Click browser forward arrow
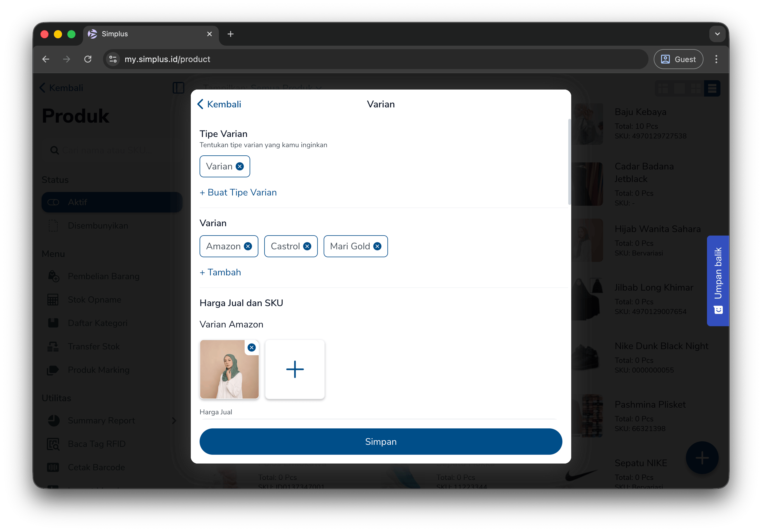This screenshot has width=762, height=532. pyautogui.click(x=67, y=59)
